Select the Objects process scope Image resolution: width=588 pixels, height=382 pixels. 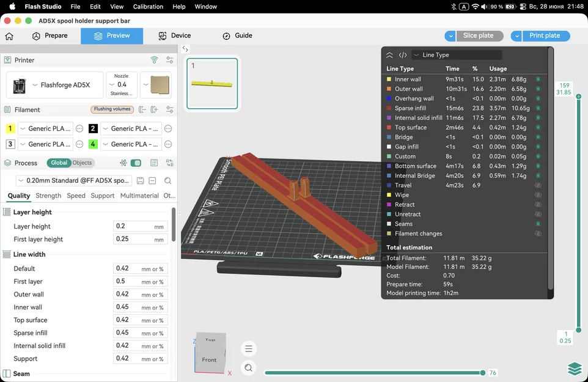click(x=82, y=163)
